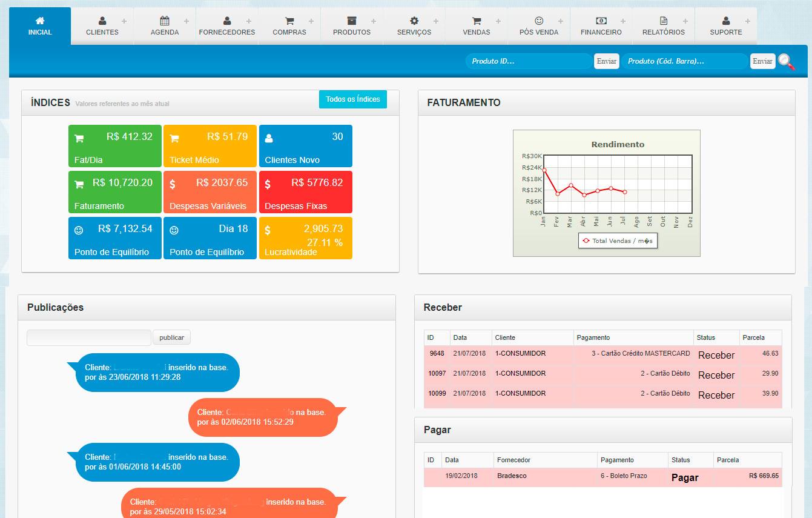Click the cart icon above Vendas

[477, 21]
